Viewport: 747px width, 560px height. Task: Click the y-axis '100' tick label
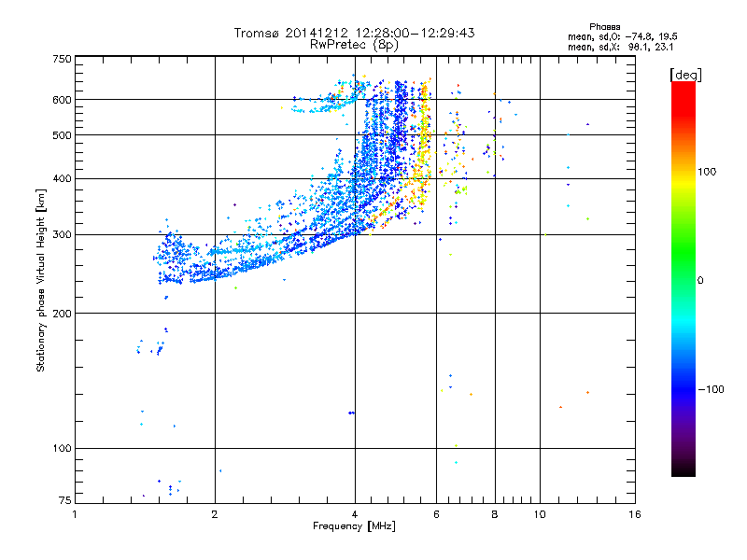point(63,449)
